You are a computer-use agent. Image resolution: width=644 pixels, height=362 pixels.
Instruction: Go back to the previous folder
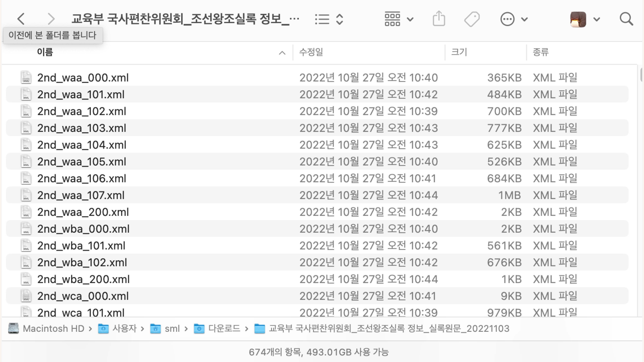[x=21, y=19]
